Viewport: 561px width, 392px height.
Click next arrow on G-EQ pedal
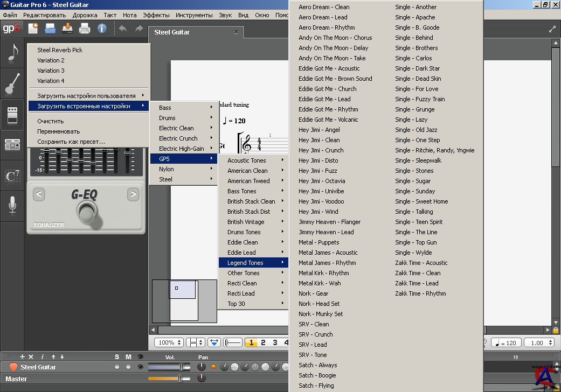pyautogui.click(x=133, y=194)
